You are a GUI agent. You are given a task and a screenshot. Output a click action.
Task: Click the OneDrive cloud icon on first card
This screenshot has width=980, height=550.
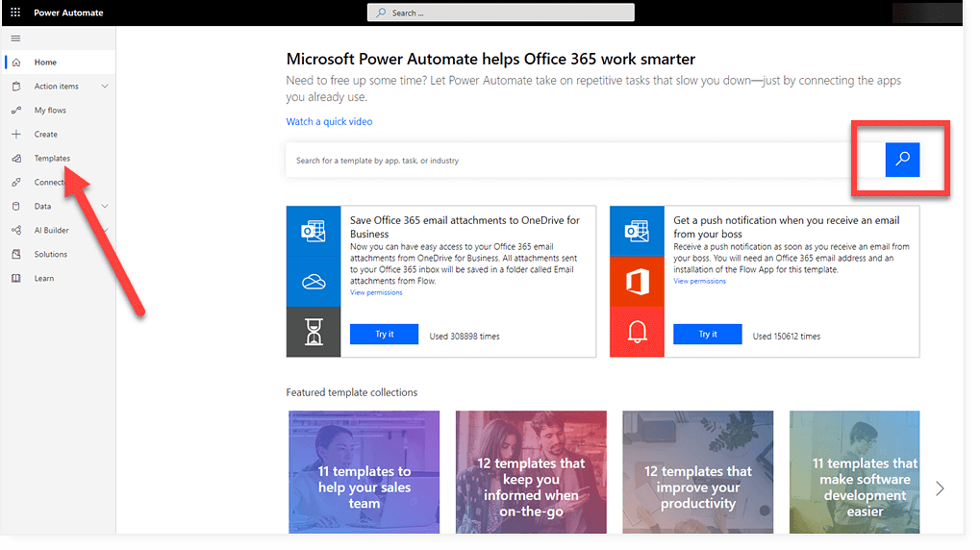(314, 282)
